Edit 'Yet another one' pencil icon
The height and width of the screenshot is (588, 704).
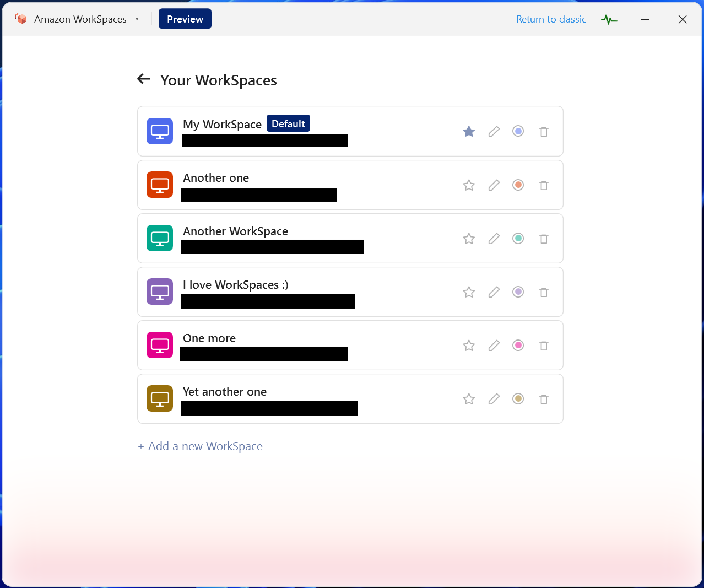point(494,399)
